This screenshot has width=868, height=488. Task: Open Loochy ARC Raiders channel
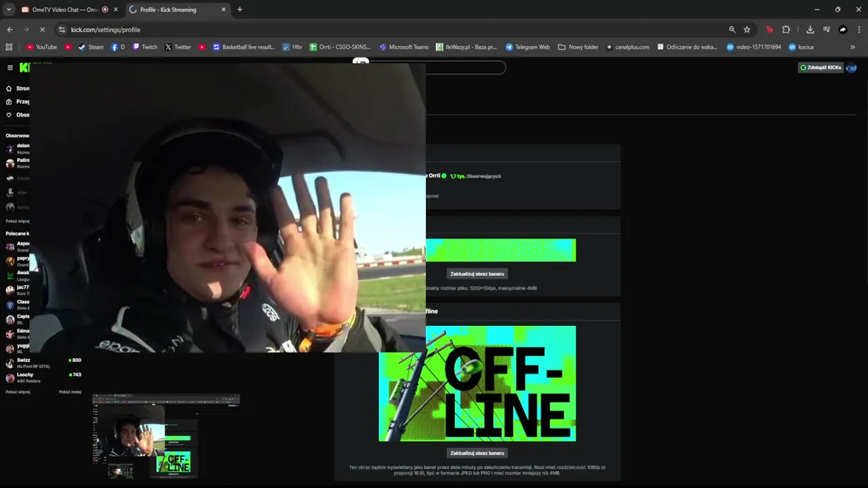(x=43, y=378)
